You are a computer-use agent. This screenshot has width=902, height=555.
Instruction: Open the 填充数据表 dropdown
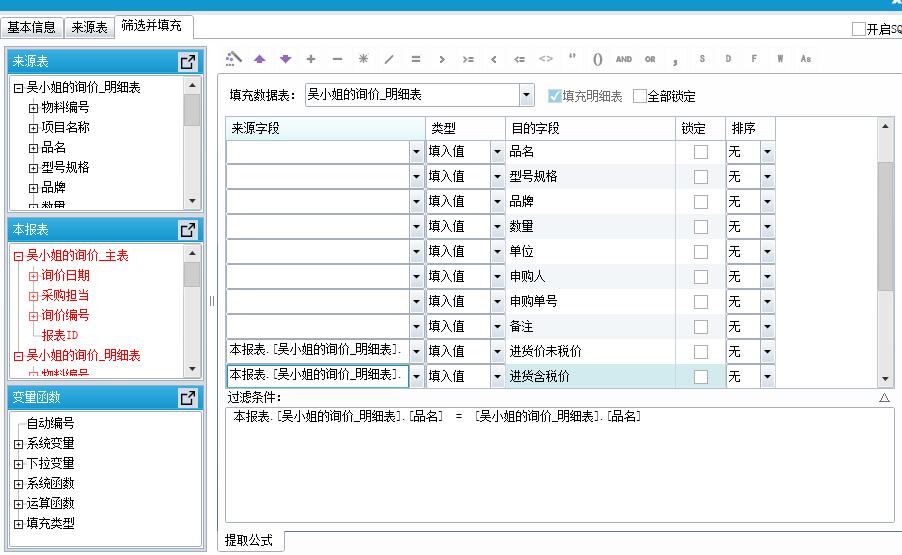click(x=526, y=95)
